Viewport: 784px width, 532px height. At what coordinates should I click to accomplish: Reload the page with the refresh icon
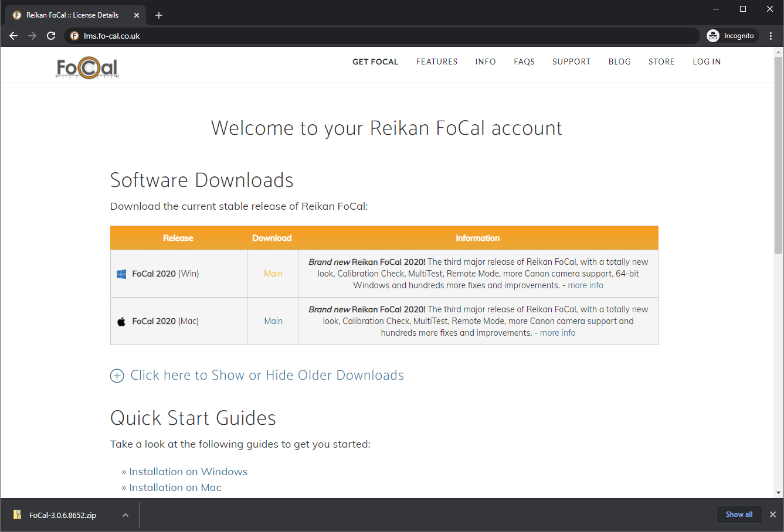(x=51, y=36)
